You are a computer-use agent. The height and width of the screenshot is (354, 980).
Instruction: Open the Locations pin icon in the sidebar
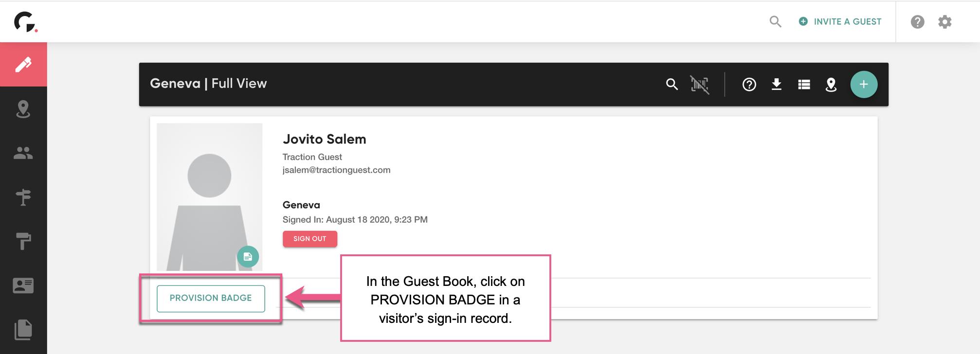tap(23, 109)
